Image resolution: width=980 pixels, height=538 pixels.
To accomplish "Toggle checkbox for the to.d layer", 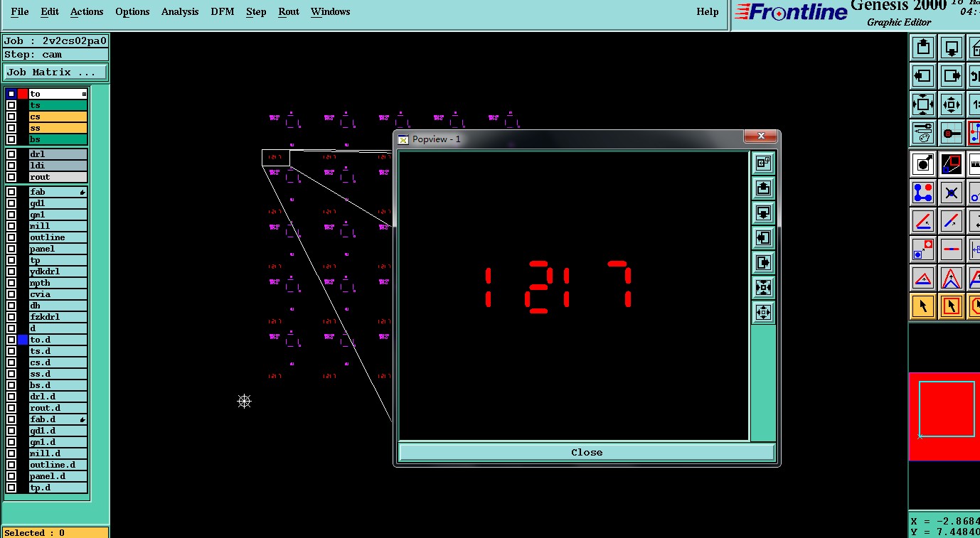I will 11,340.
